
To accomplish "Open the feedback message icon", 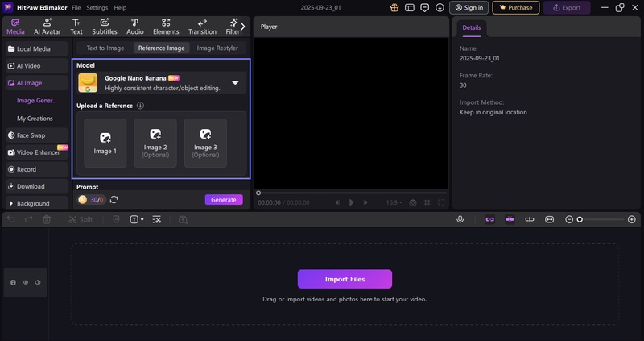I will coord(425,8).
